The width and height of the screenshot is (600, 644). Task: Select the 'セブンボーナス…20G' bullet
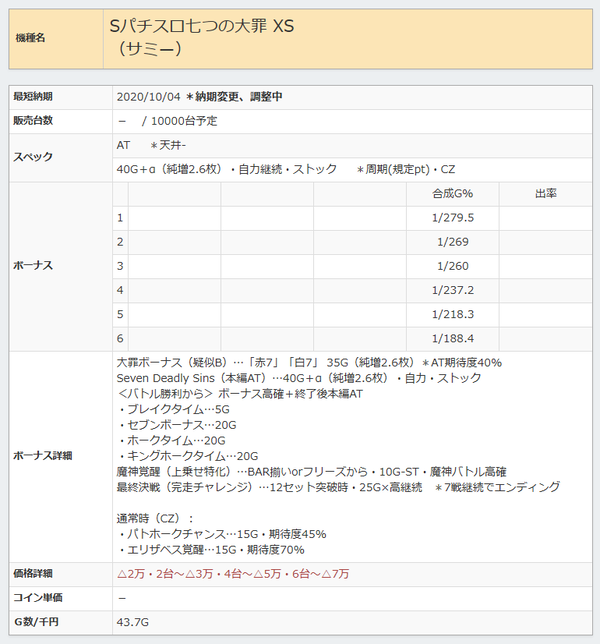[x=177, y=425]
